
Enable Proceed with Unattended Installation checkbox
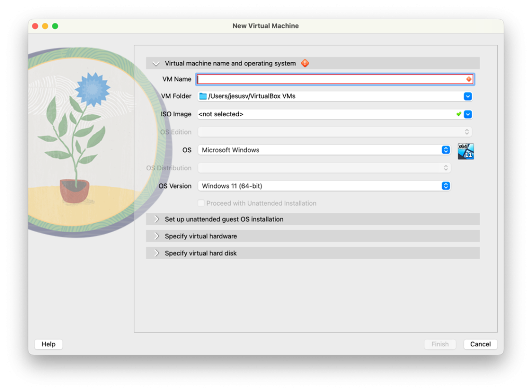point(201,204)
